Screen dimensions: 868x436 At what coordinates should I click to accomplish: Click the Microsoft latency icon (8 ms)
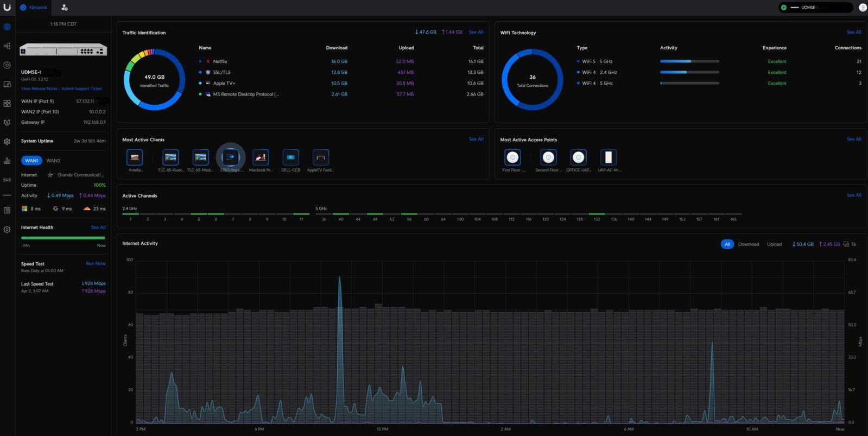pos(24,208)
